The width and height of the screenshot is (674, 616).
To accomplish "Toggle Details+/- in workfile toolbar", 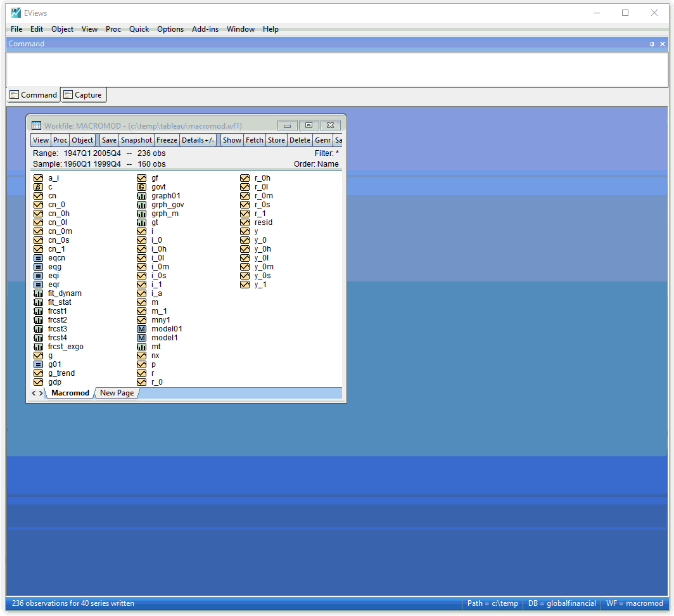I will (198, 140).
